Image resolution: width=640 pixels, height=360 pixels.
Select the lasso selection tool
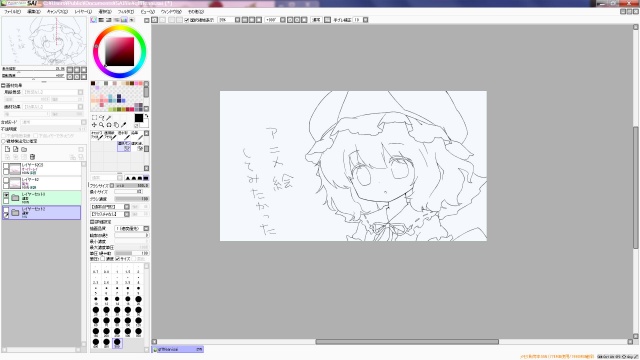(x=102, y=118)
